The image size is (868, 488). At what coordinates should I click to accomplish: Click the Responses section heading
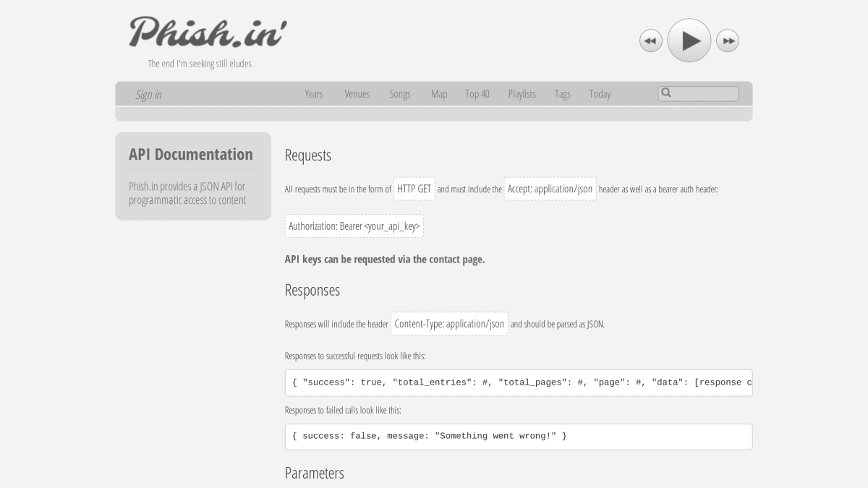tap(312, 290)
